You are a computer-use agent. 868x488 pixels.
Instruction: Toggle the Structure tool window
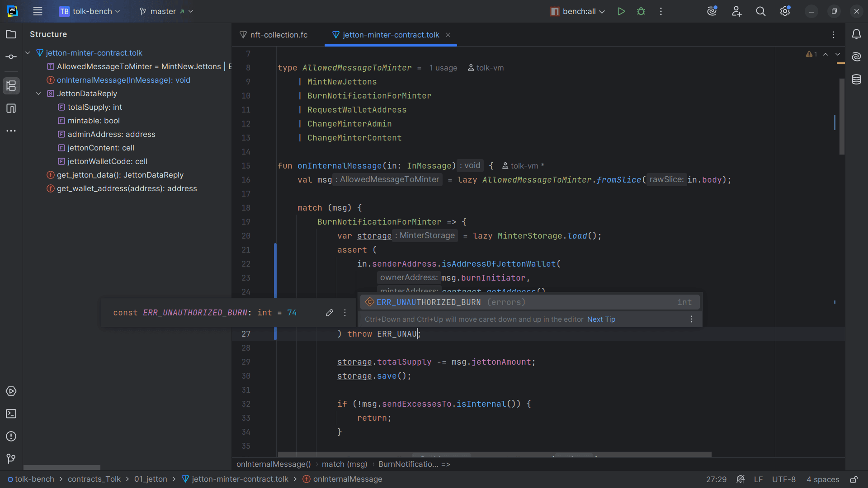(x=11, y=86)
